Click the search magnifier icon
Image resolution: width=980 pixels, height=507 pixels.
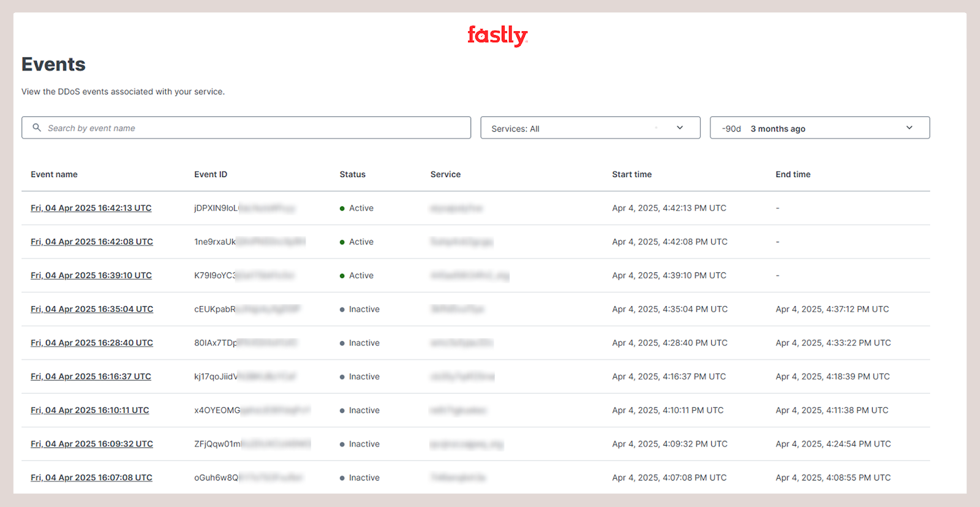coord(37,127)
